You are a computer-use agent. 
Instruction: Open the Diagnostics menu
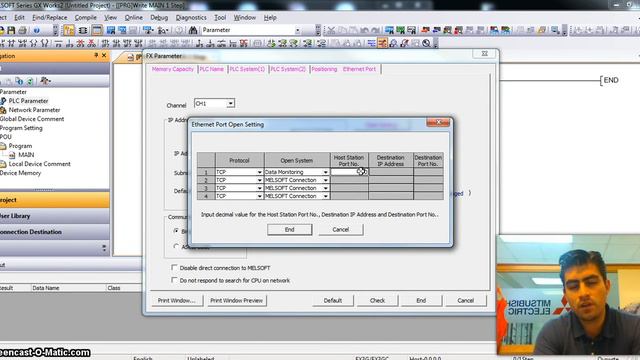191,18
